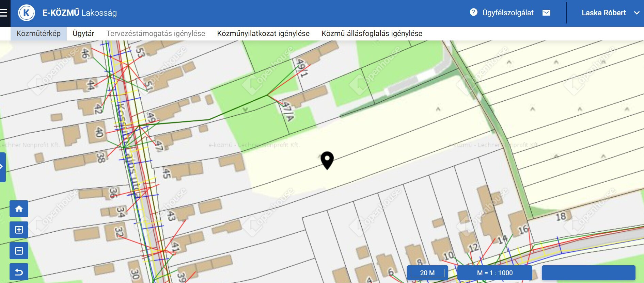Zoom out with the minus button
The image size is (644, 283).
coord(19,251)
